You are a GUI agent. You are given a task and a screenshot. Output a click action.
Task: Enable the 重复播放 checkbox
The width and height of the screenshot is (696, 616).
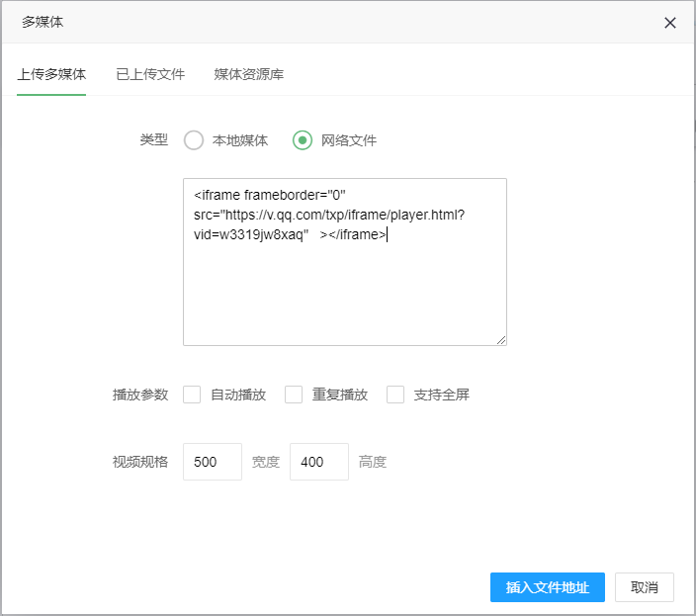pyautogui.click(x=294, y=395)
